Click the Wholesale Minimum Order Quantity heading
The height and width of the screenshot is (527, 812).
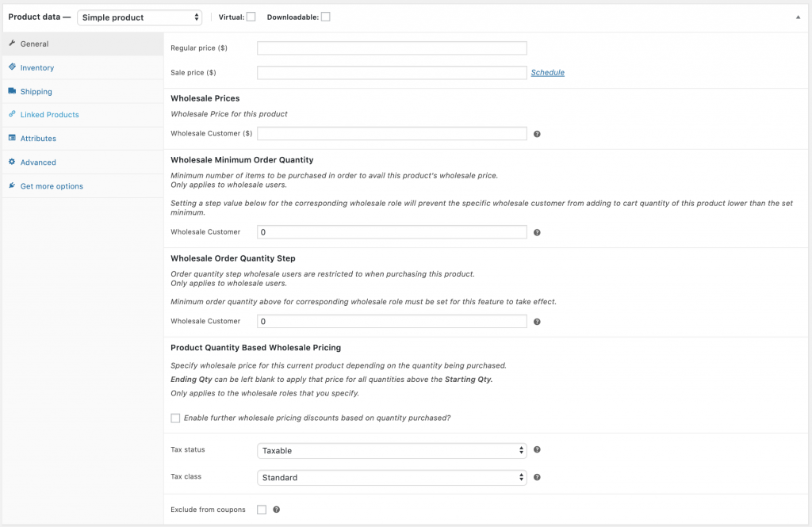242,160
